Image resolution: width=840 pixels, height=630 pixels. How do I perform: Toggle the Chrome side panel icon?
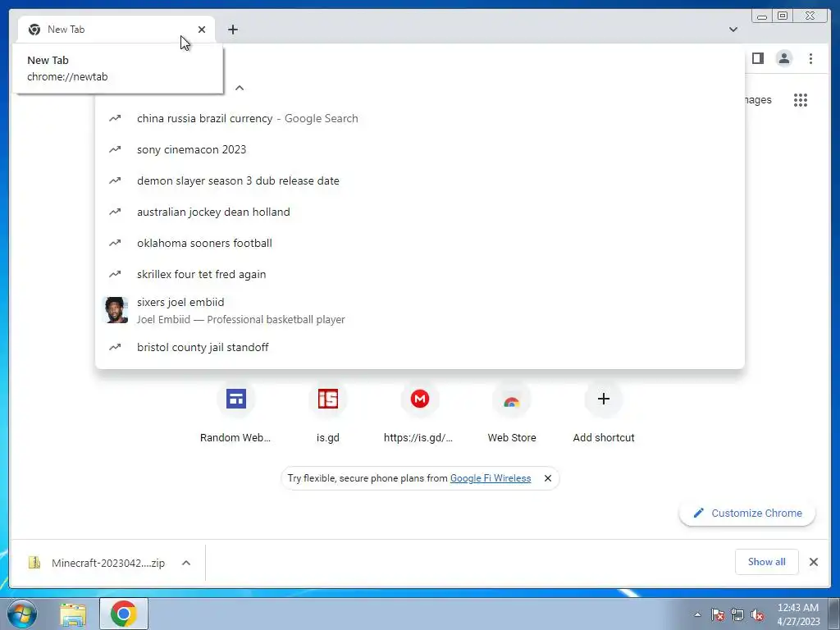tap(757, 58)
